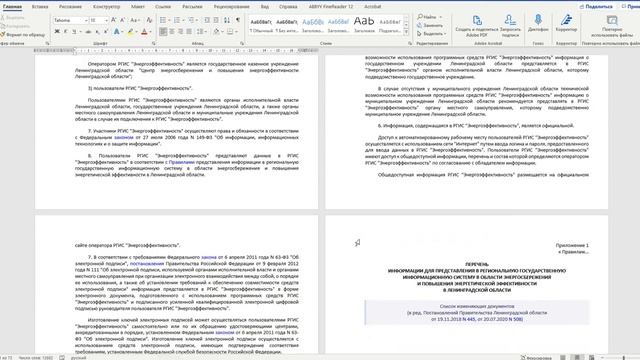
Task: Follow the N 445 link in amendments box
Action: click(x=469, y=319)
